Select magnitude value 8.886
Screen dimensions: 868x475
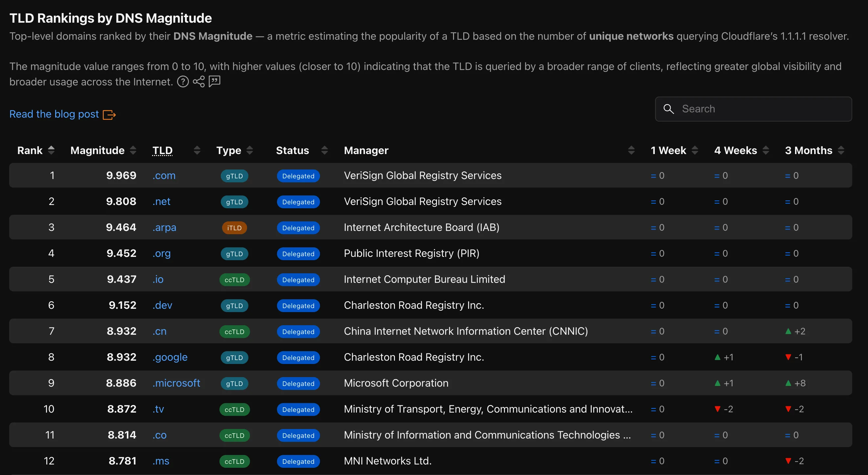coord(121,383)
